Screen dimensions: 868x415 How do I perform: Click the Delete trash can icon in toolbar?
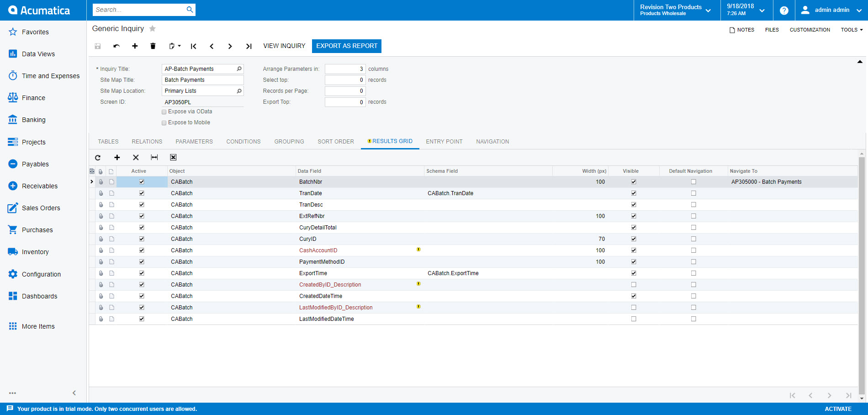(x=153, y=46)
